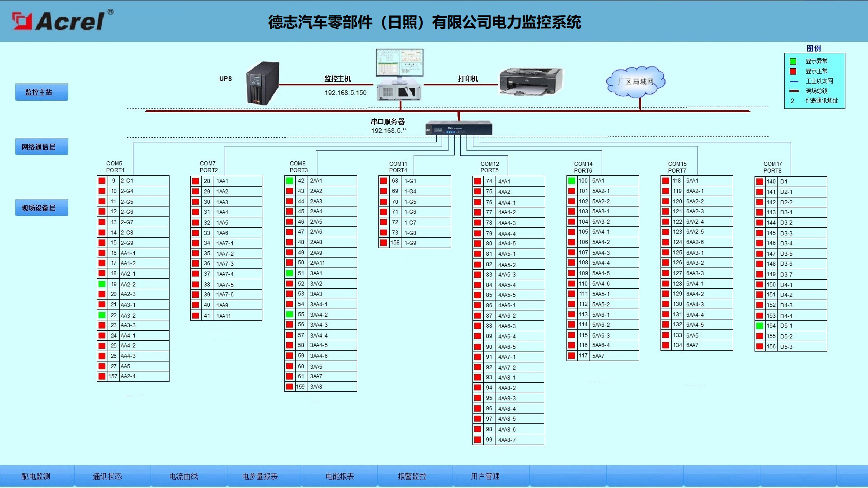Click green status indicator for AA3-2
The image size is (868, 488).
102,315
